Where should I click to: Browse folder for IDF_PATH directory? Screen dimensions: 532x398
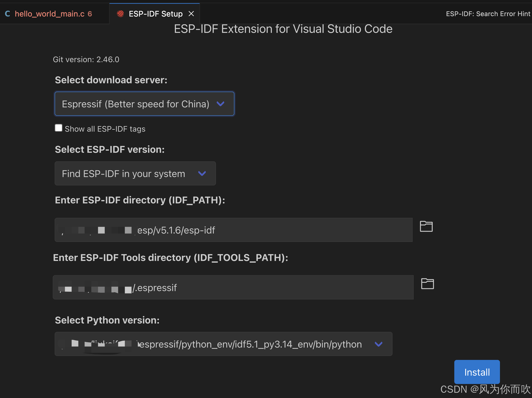(x=426, y=226)
